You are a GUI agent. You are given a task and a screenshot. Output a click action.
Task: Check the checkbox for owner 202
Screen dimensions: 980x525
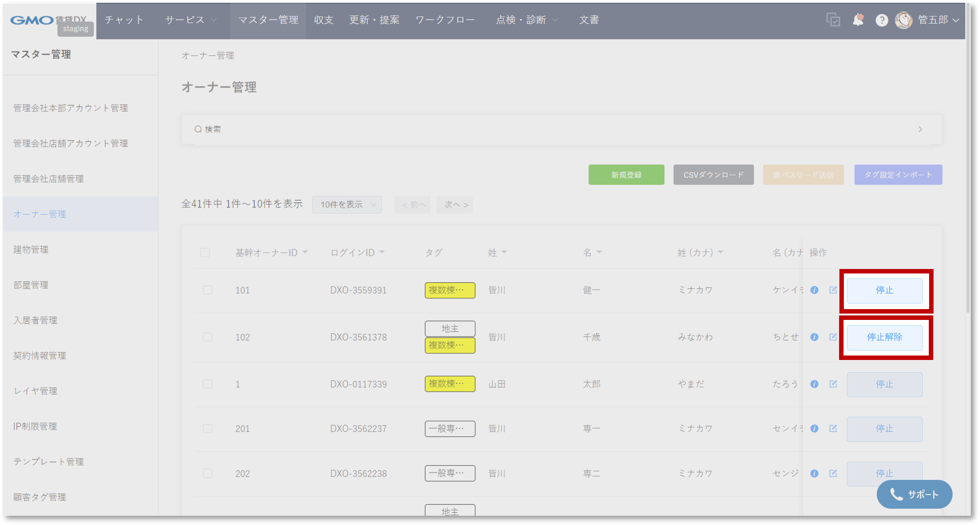pos(207,473)
